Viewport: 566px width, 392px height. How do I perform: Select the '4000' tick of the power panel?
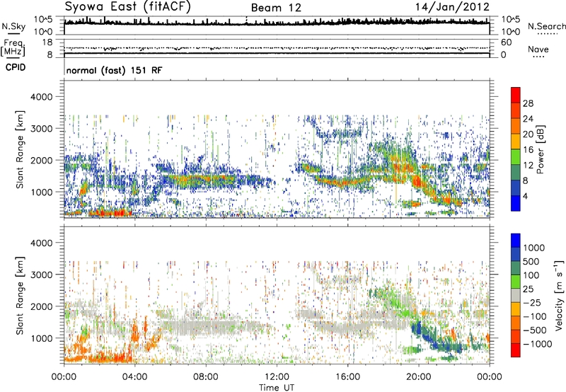click(x=41, y=97)
